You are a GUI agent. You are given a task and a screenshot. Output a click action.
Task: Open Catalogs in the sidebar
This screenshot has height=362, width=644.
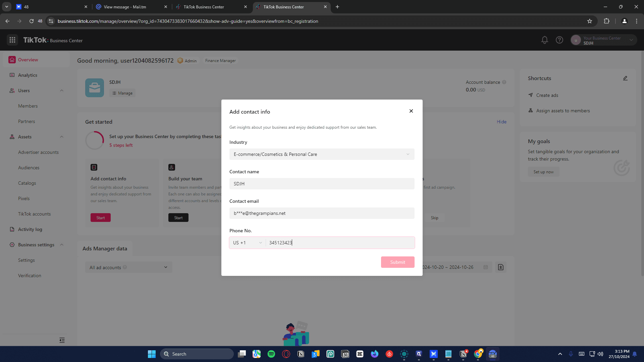coord(27,183)
